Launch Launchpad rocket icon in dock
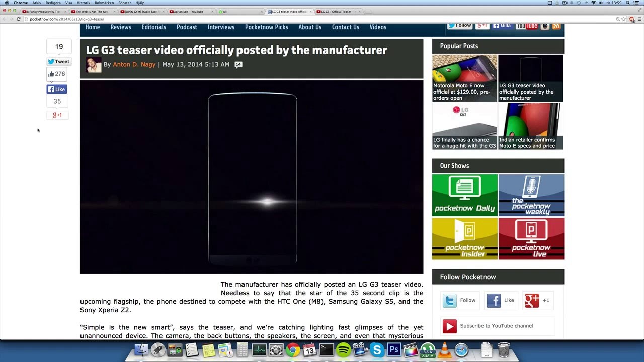Viewport: 644px width, 362px height. (158, 349)
